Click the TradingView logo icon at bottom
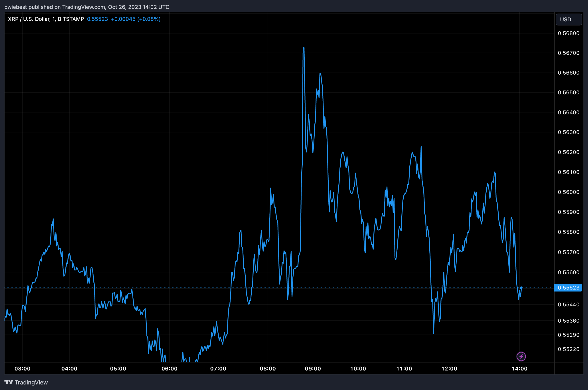The width and height of the screenshot is (588, 390). pyautogui.click(x=9, y=382)
